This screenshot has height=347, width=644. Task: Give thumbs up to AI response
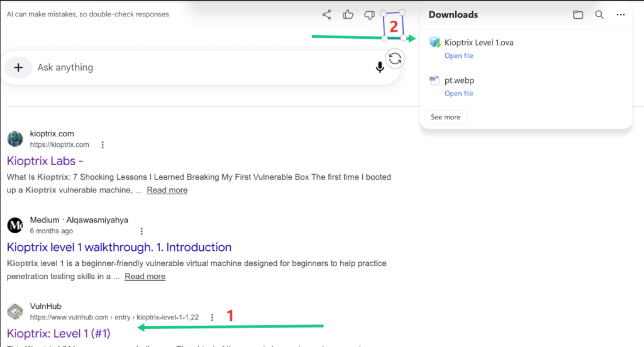pyautogui.click(x=348, y=15)
